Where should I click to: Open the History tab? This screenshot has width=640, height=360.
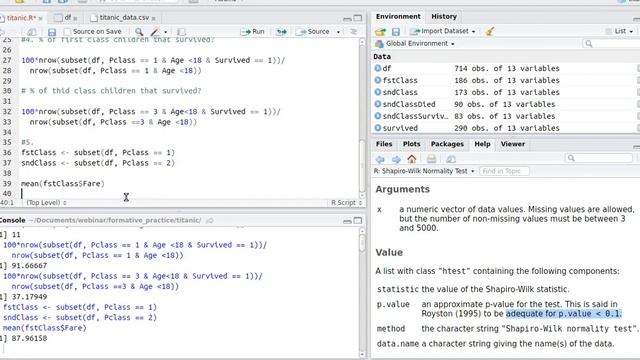444,16
